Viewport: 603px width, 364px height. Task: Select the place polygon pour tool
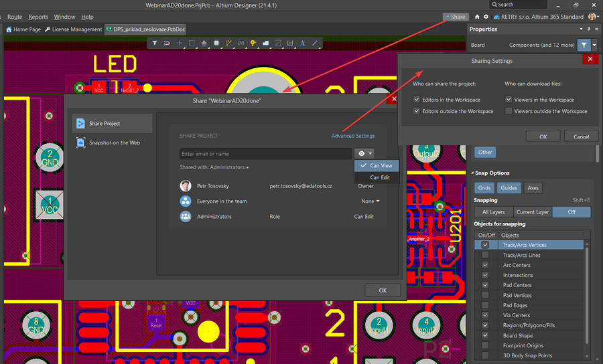(265, 43)
